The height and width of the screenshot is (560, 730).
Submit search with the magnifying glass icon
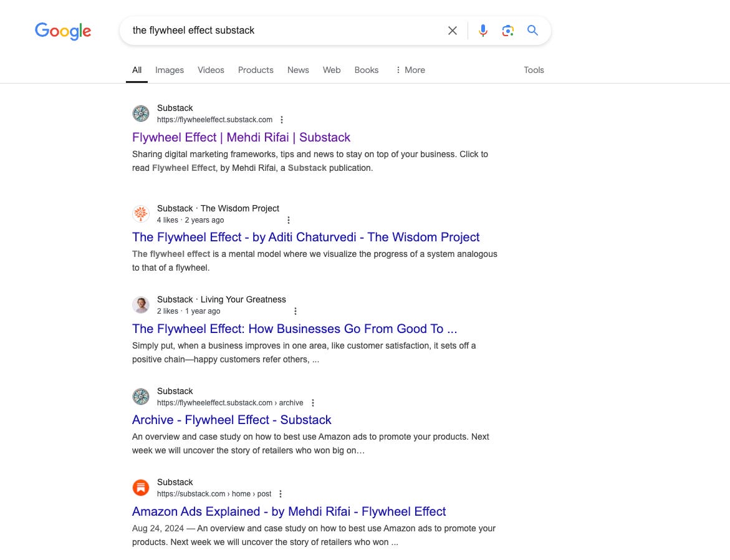pos(532,31)
